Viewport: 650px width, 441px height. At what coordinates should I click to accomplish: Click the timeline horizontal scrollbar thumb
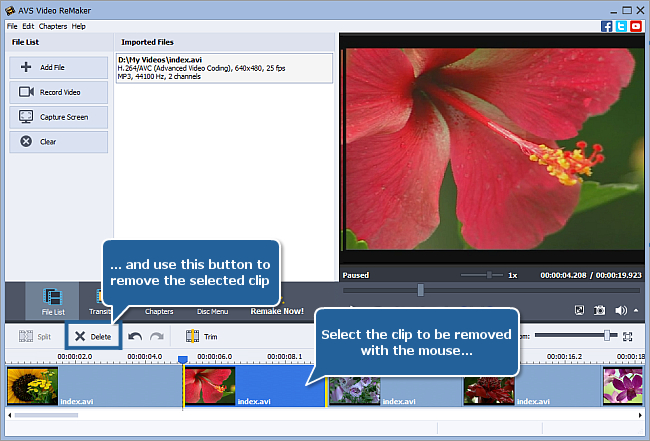tap(46, 415)
